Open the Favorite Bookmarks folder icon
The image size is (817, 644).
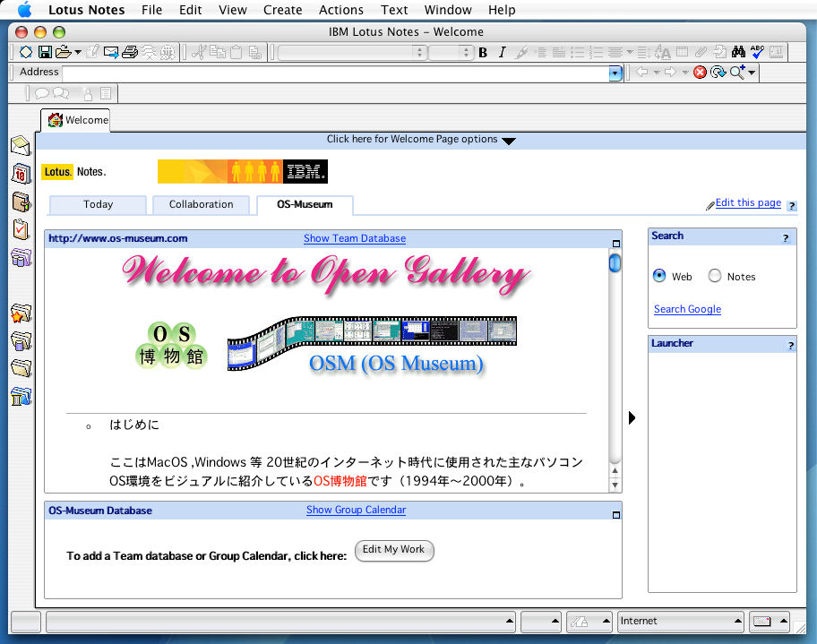21,313
